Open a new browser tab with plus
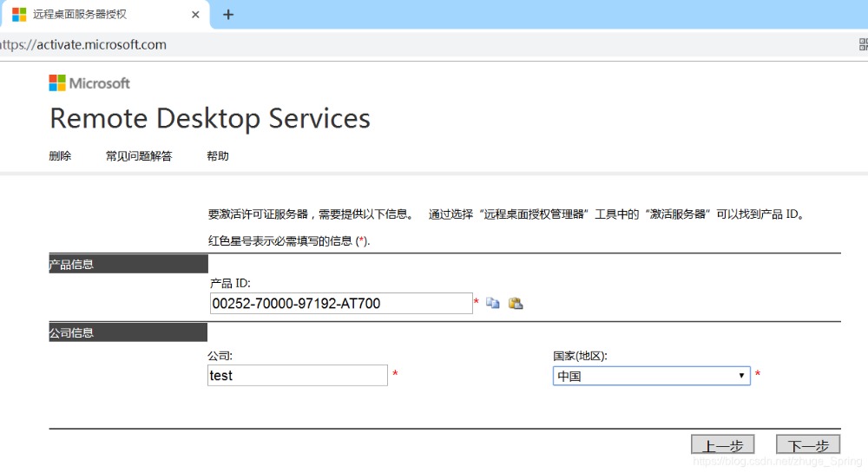This screenshot has width=868, height=473. (228, 15)
